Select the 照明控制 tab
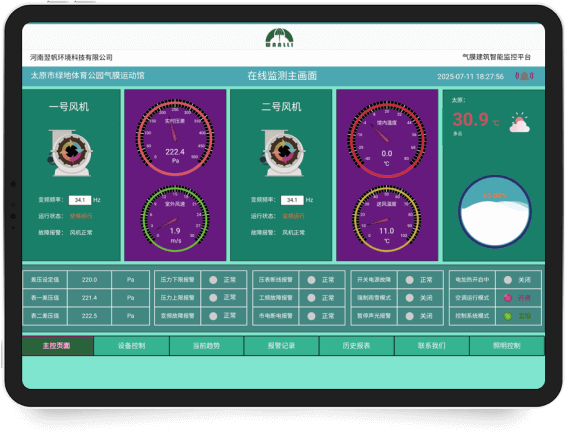 pos(507,346)
